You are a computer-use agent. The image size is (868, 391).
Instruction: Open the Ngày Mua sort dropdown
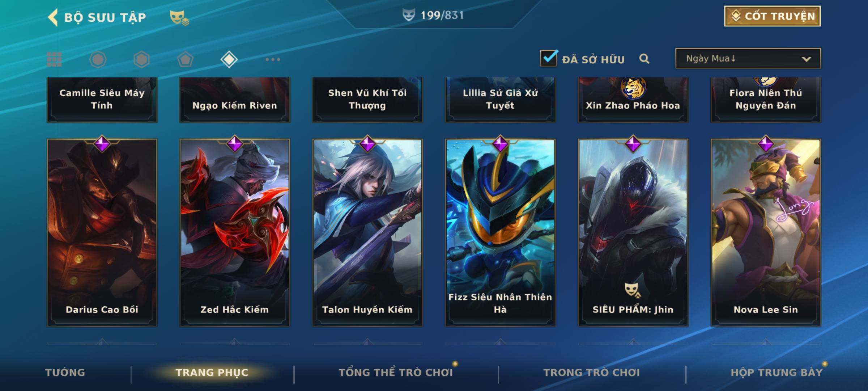(x=748, y=58)
